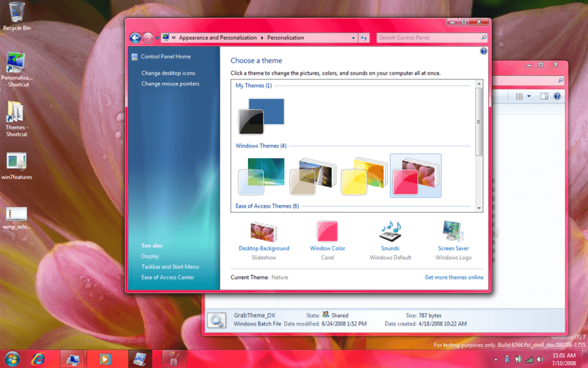
Task: Open Screen Saver Windows Logo settings
Action: point(453,248)
